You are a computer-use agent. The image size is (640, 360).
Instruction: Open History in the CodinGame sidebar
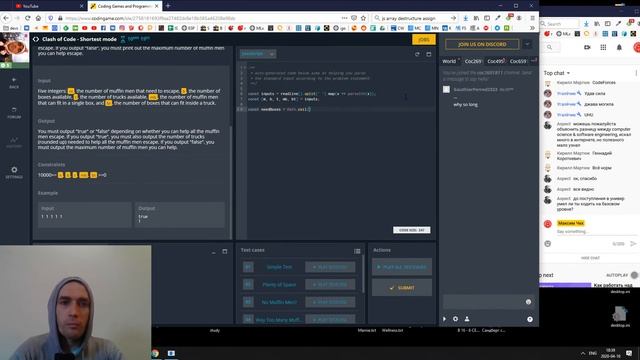(14, 142)
